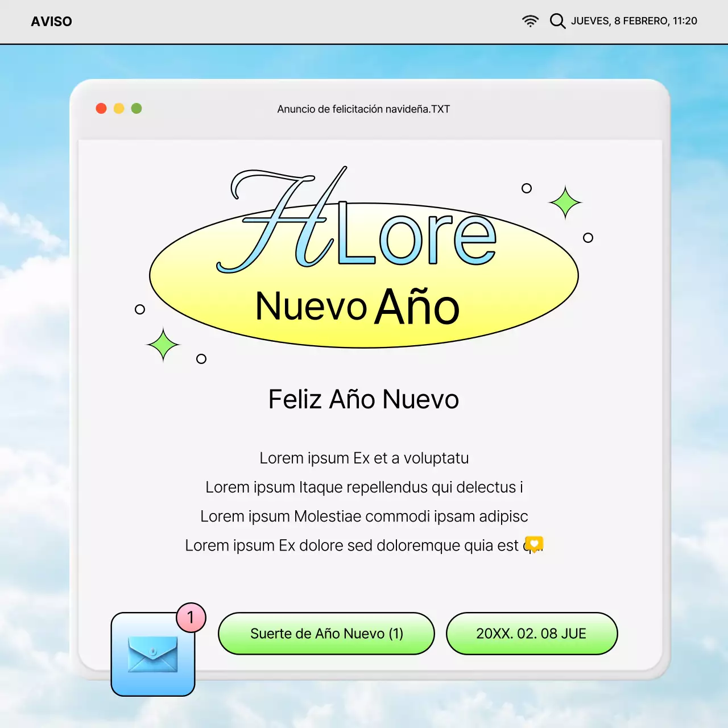Open search with the magnifying glass icon
The image size is (728, 728).
point(557,21)
